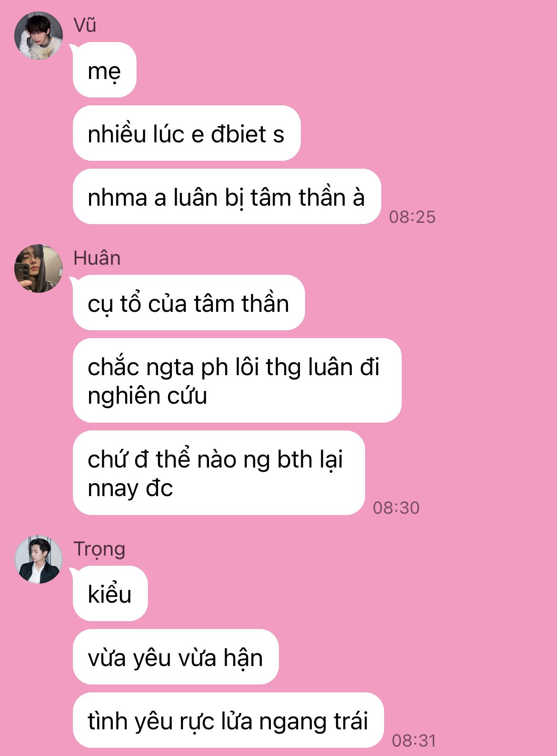
Task: Select the message 'nhiều lúc e đbiet s'
Action: pyautogui.click(x=187, y=133)
